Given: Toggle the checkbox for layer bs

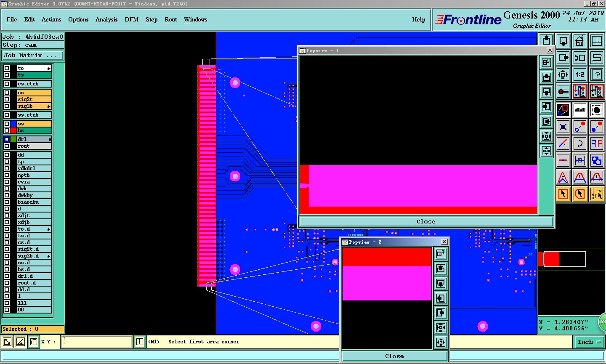Looking at the screenshot, I should [7, 130].
